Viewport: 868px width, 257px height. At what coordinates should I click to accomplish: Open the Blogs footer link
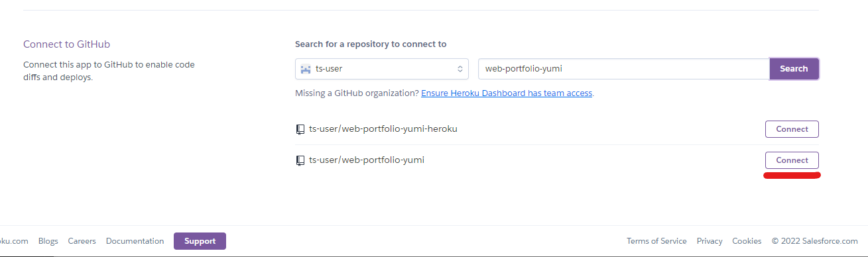coord(48,241)
